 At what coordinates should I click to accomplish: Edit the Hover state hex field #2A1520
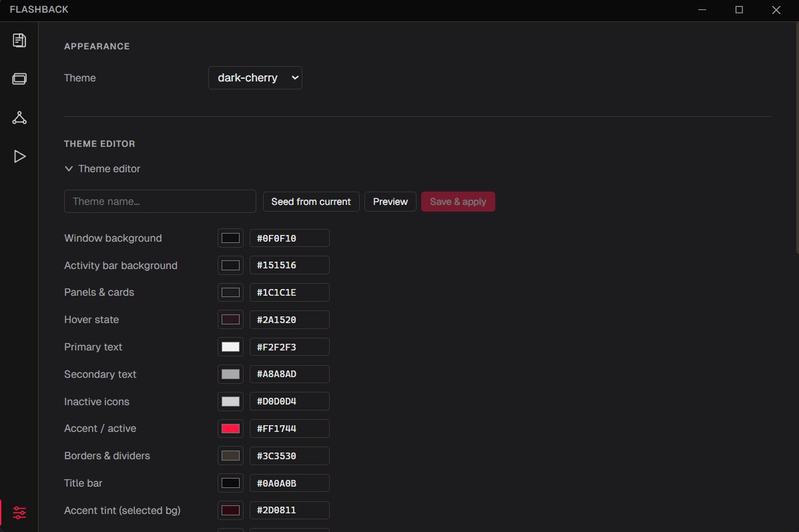[290, 320]
